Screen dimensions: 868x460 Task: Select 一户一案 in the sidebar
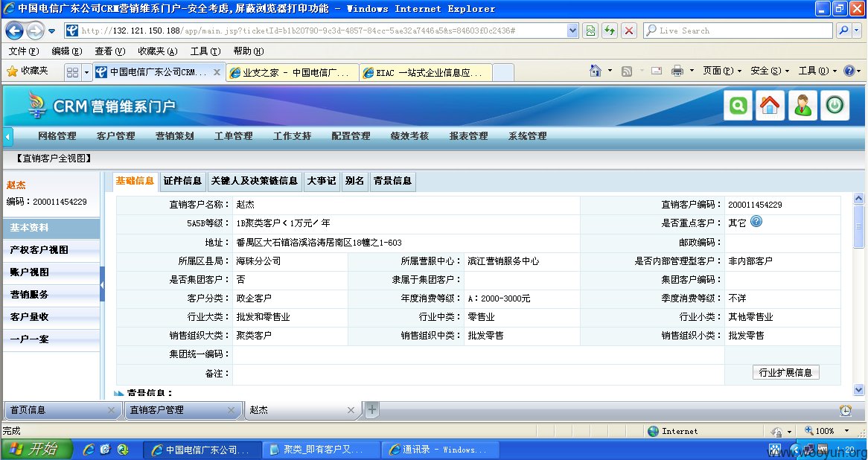pyautogui.click(x=51, y=339)
